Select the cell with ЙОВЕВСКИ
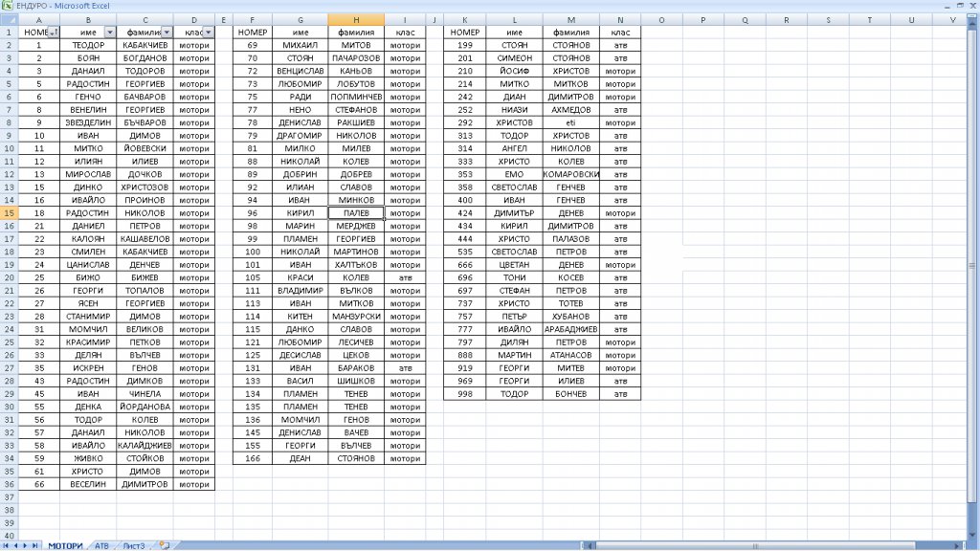 [145, 148]
